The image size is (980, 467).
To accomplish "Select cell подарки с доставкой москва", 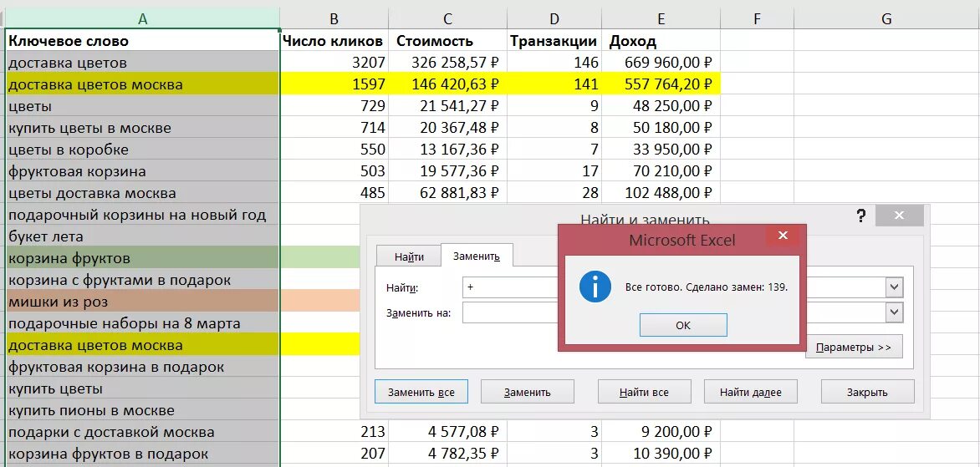I will pyautogui.click(x=142, y=432).
